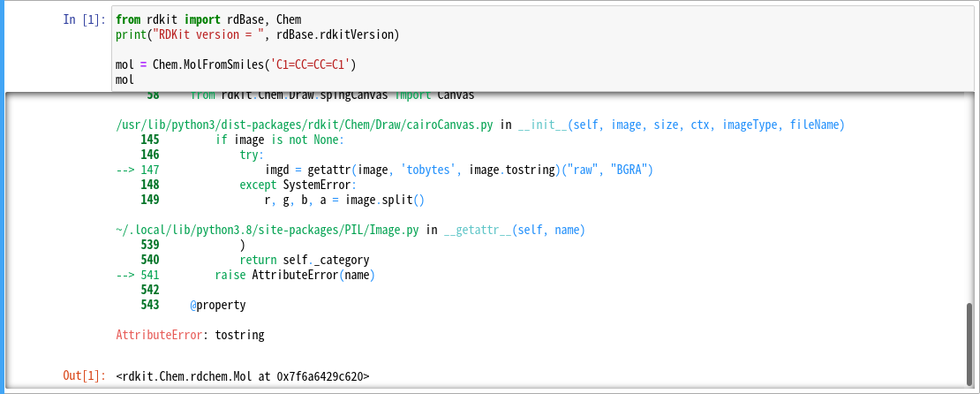Viewport: 980px width, 394px height.
Task: Click traceback line 58 importing Canvas
Action: (311, 95)
